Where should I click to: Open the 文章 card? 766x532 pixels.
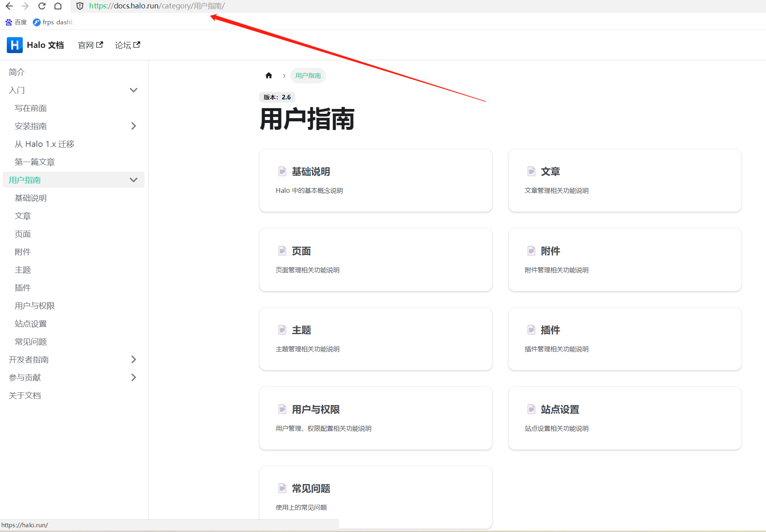(625, 180)
